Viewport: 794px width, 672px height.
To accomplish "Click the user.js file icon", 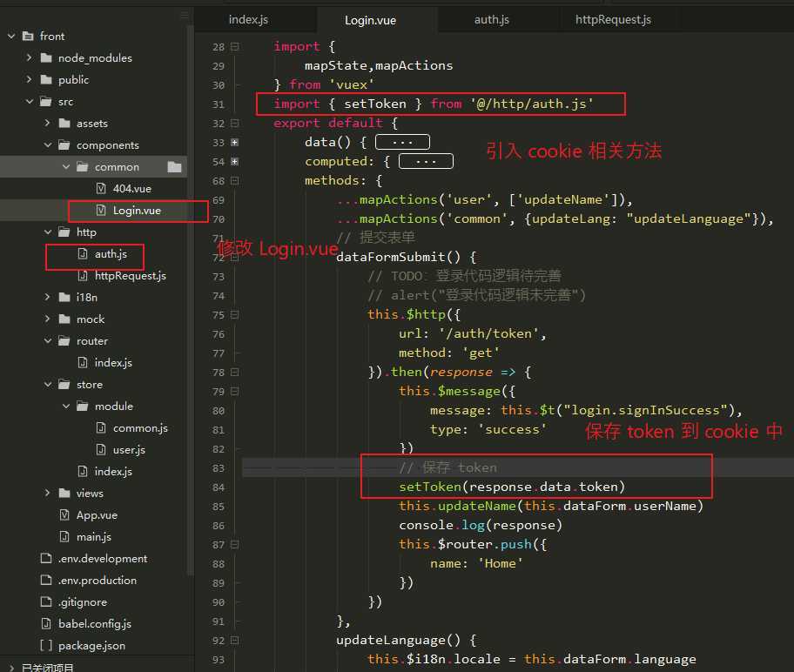I will [x=101, y=450].
